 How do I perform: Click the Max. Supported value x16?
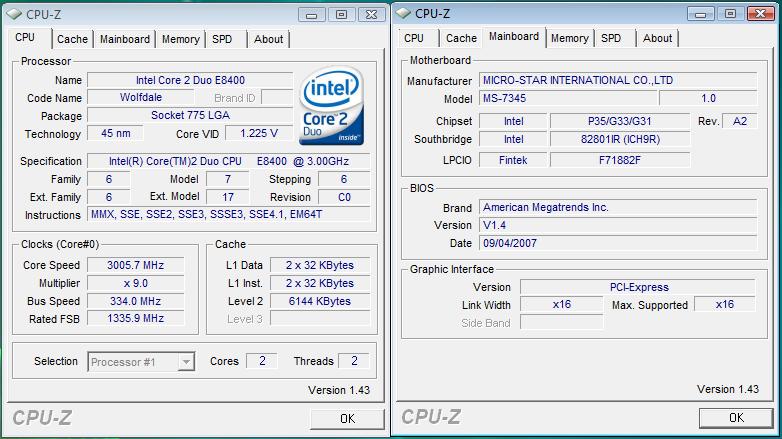(x=725, y=304)
